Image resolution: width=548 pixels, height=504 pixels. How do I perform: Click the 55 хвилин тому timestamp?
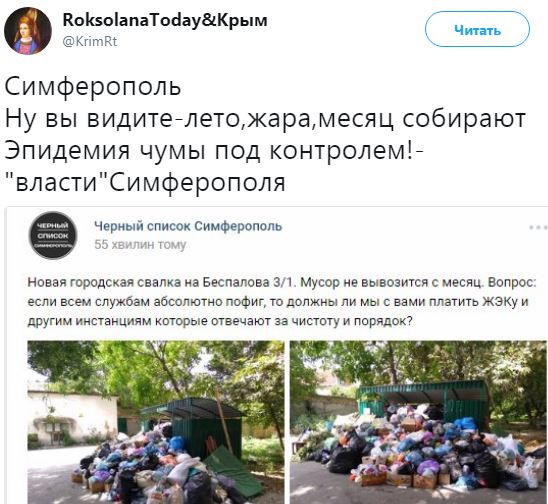click(x=140, y=245)
